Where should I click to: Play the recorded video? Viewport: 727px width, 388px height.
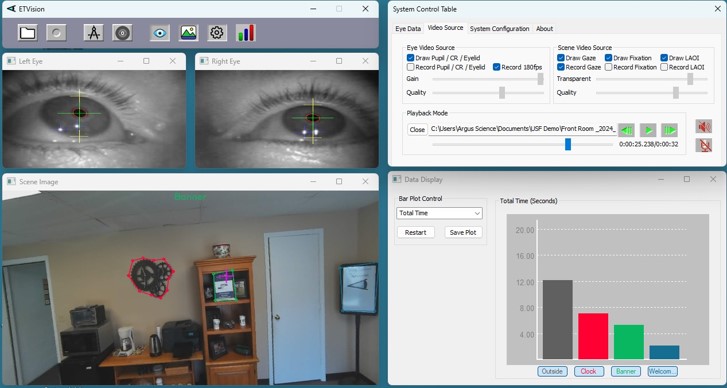pyautogui.click(x=648, y=130)
